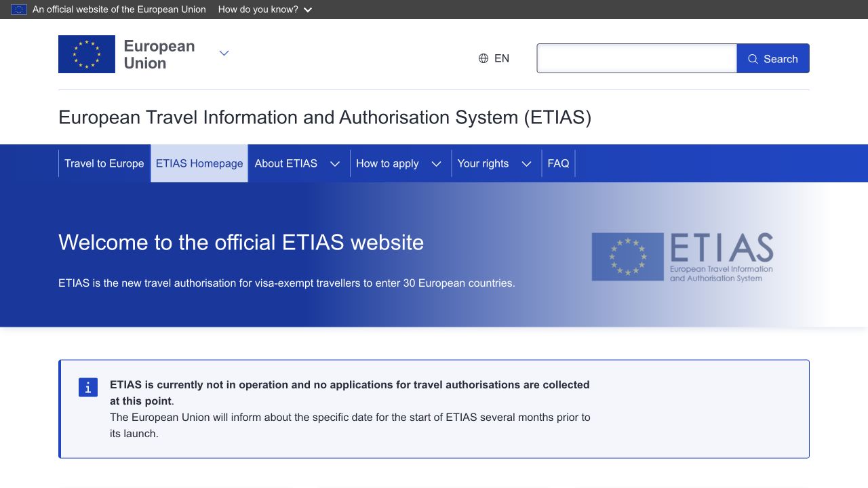
Task: Click the small EU flag in top bar
Action: pyautogui.click(x=19, y=9)
